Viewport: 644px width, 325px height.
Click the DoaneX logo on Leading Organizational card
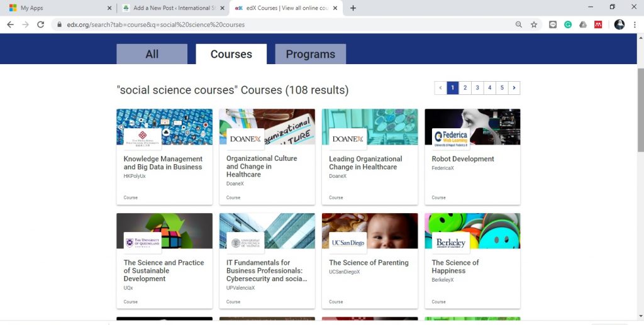coord(348,139)
